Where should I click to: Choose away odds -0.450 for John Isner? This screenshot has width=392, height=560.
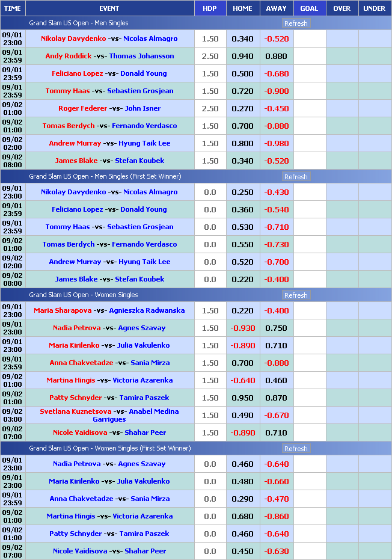(276, 108)
